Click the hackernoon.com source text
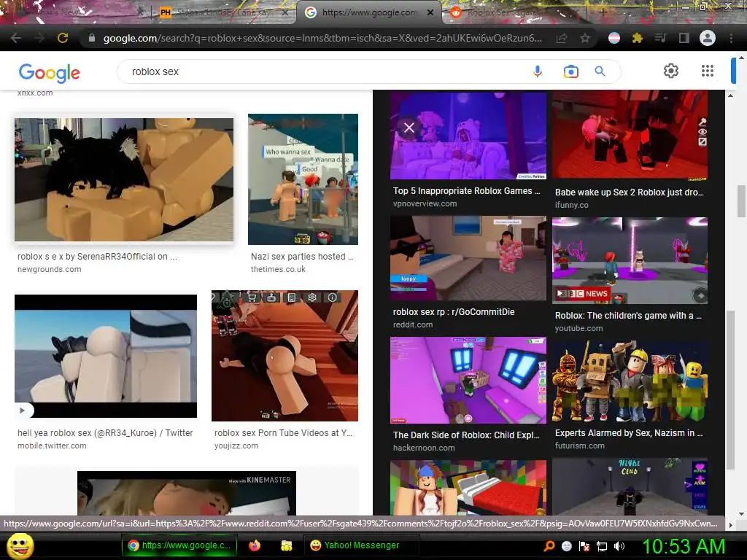Image resolution: width=747 pixels, height=560 pixels. [x=424, y=448]
